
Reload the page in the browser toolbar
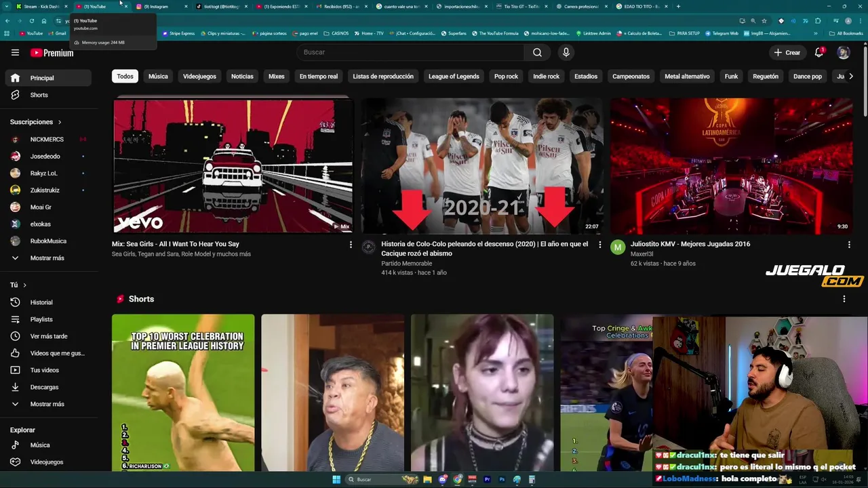[32, 21]
